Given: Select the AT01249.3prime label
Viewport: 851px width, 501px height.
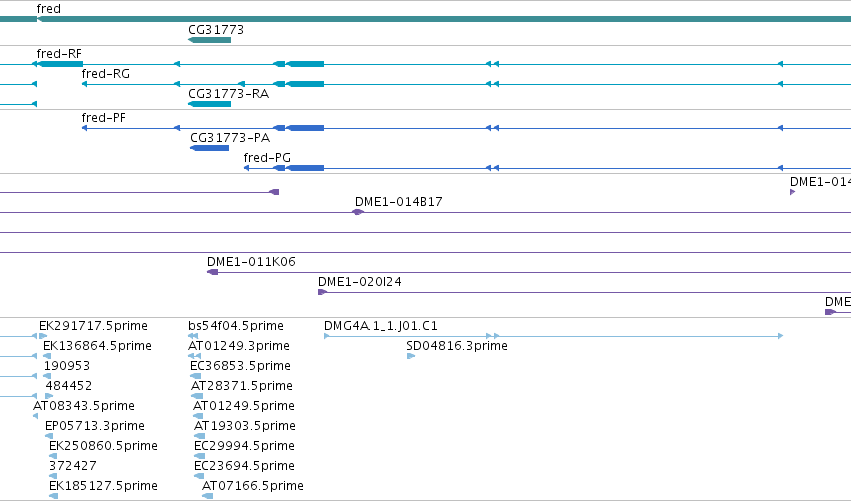Looking at the screenshot, I should click(x=239, y=346).
